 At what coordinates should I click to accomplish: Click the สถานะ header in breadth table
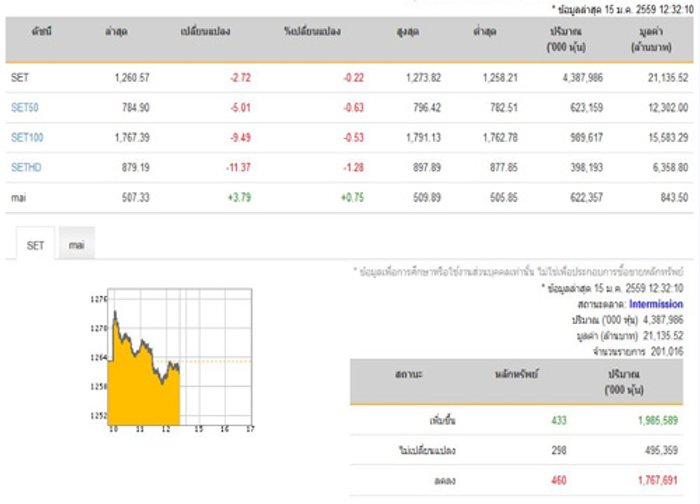408,374
